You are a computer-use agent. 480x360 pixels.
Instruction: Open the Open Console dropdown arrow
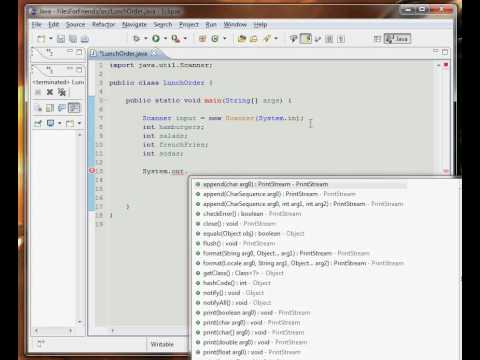(79, 123)
